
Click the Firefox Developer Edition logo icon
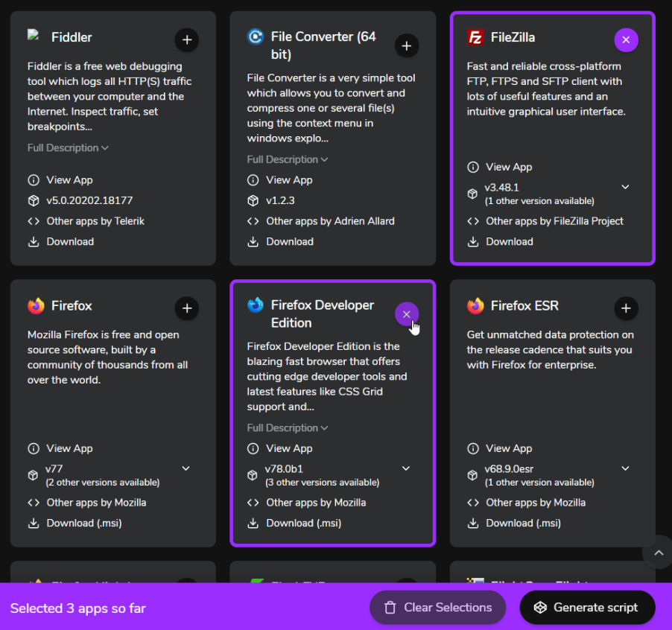(x=256, y=305)
